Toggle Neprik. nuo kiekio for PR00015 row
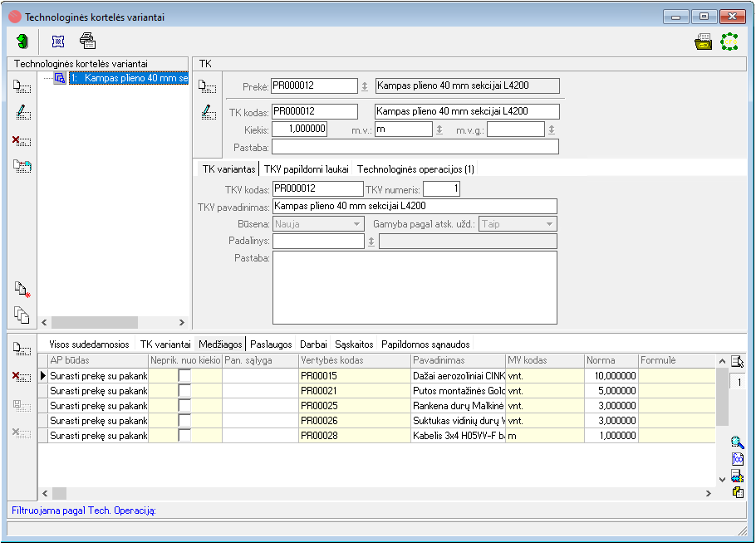Image resolution: width=756 pixels, height=552 pixels. (x=184, y=376)
